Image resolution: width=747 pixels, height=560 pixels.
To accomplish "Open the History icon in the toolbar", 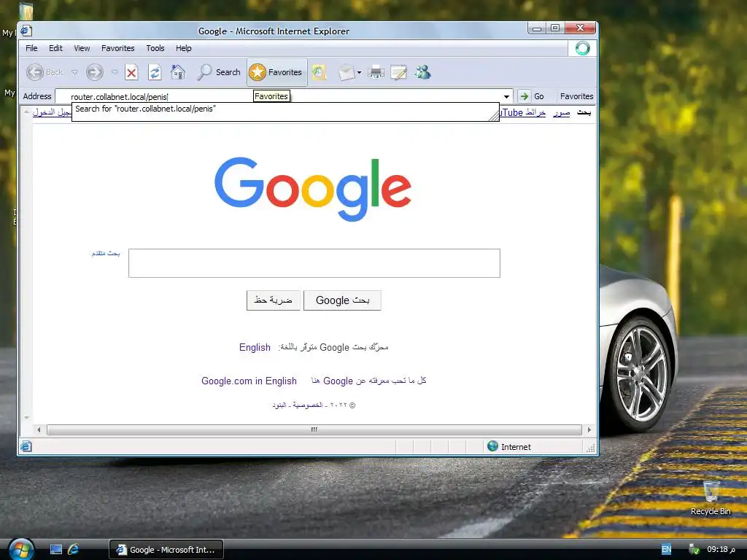I will 320,72.
